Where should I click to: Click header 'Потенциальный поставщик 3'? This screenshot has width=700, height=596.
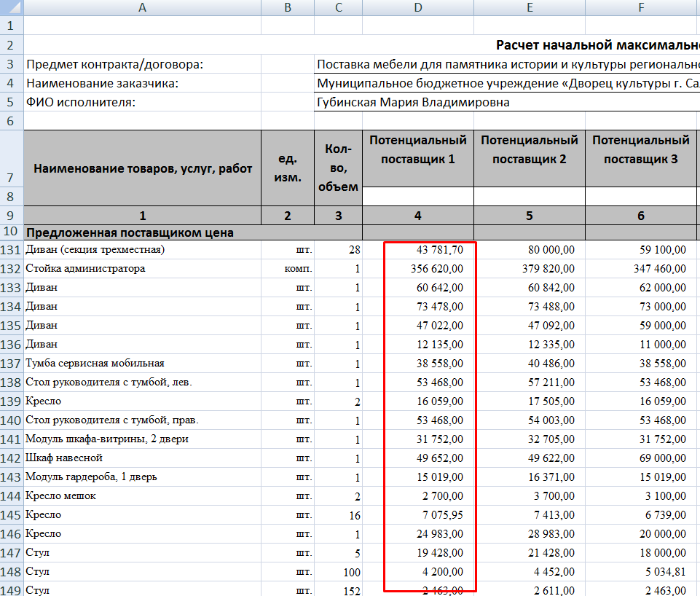[x=641, y=159]
